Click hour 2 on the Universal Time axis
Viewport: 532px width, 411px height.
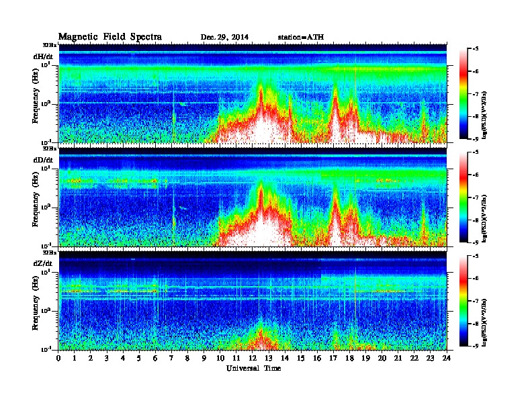tap(91, 358)
